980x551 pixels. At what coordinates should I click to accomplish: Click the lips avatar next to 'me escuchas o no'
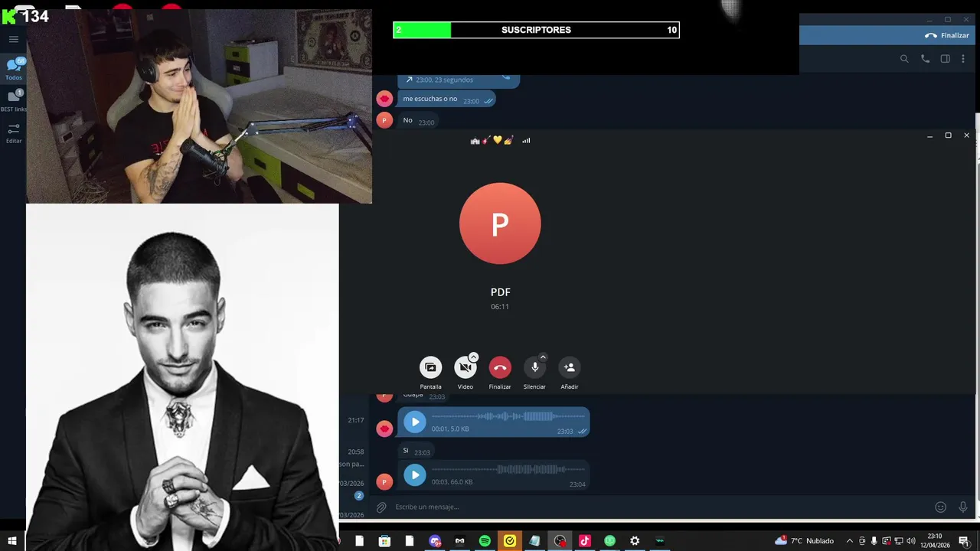[x=384, y=99]
